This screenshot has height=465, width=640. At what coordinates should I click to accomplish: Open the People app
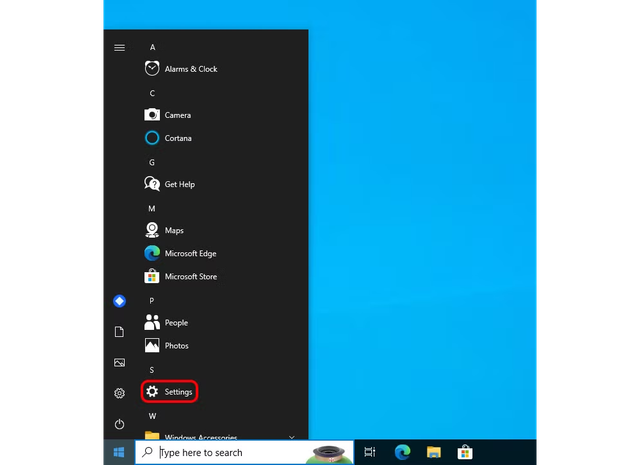pos(175,323)
